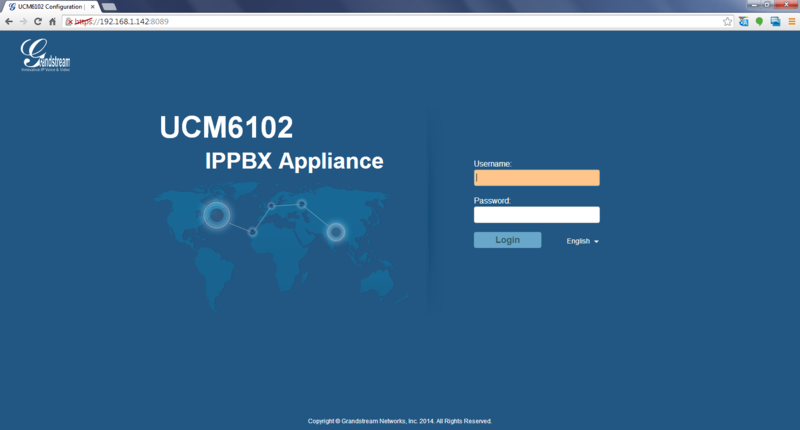Close the UCM6102 Configuration tab
This screenshot has width=800, height=430.
[89, 6]
